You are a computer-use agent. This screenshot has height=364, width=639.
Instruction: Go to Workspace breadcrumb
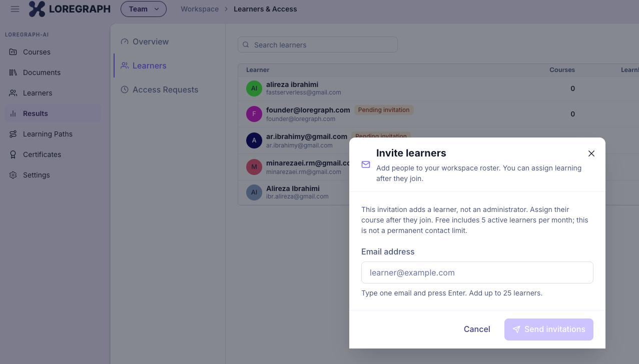[200, 9]
